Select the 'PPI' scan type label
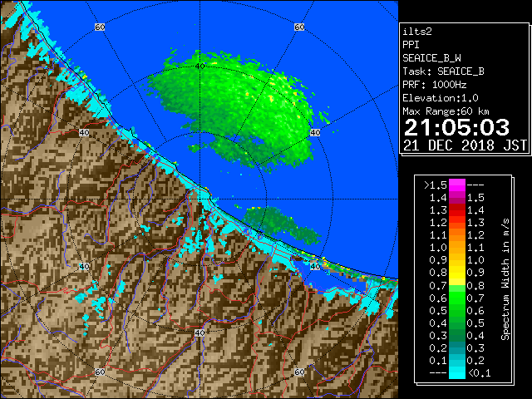 point(411,45)
